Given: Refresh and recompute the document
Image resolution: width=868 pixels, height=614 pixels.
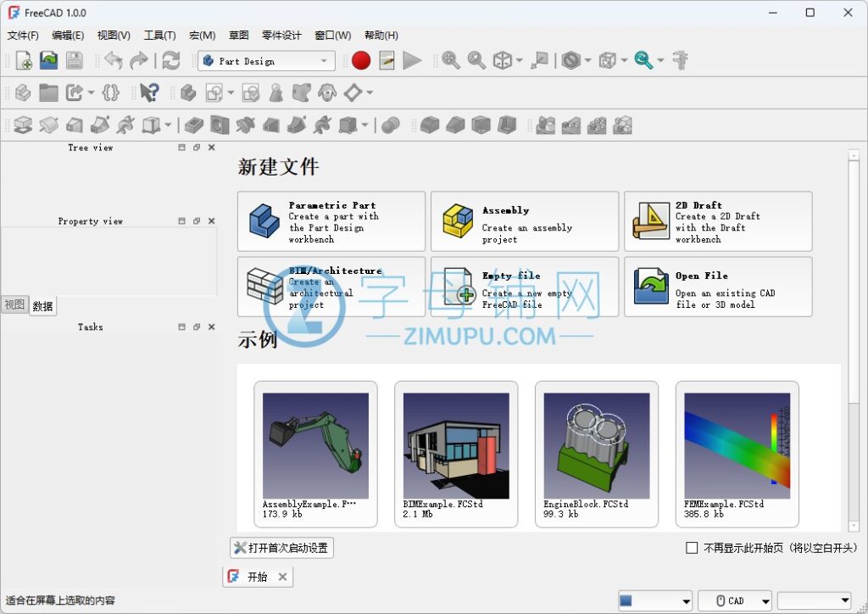Looking at the screenshot, I should [x=171, y=60].
